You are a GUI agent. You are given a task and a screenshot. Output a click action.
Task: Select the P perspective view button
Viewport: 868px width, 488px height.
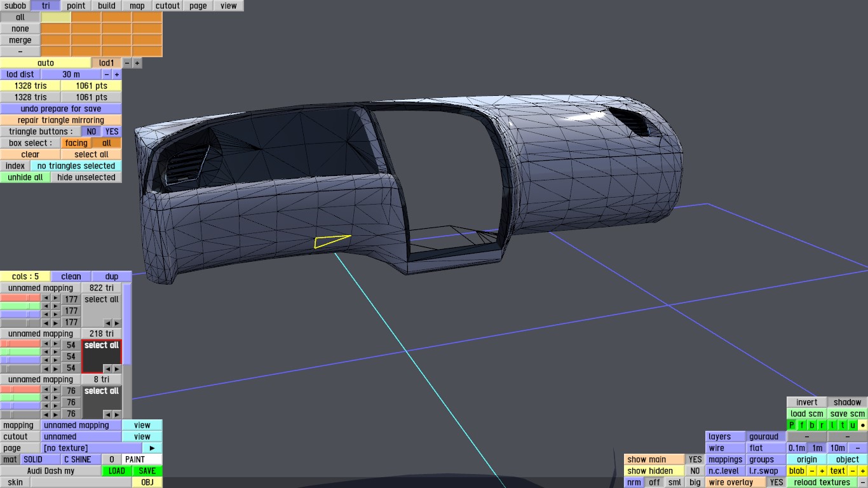pyautogui.click(x=792, y=425)
